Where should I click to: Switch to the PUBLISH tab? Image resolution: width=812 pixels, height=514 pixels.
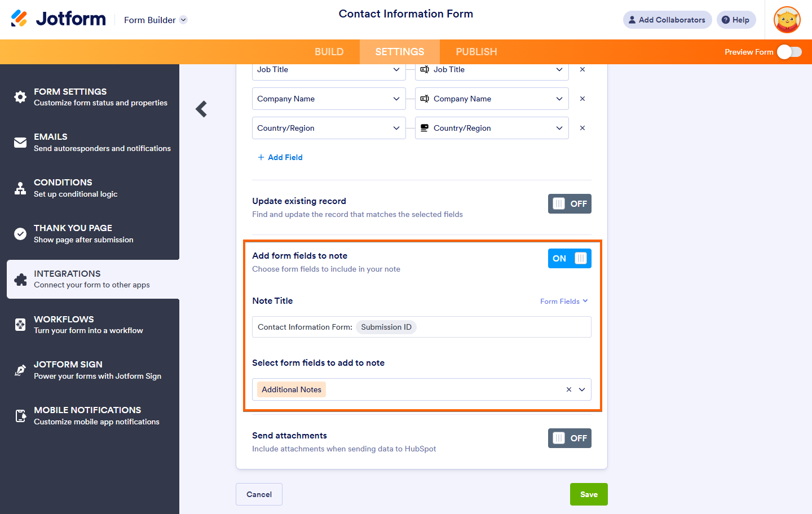click(476, 52)
